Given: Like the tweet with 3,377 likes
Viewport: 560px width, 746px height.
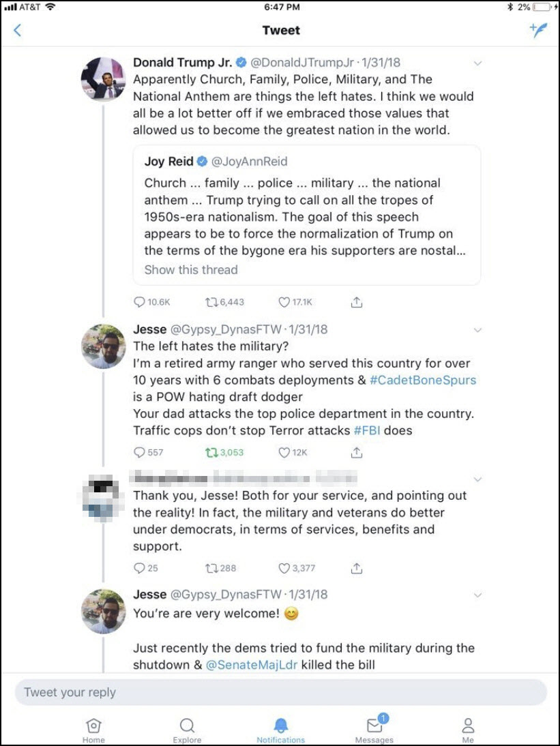Looking at the screenshot, I should click(284, 568).
